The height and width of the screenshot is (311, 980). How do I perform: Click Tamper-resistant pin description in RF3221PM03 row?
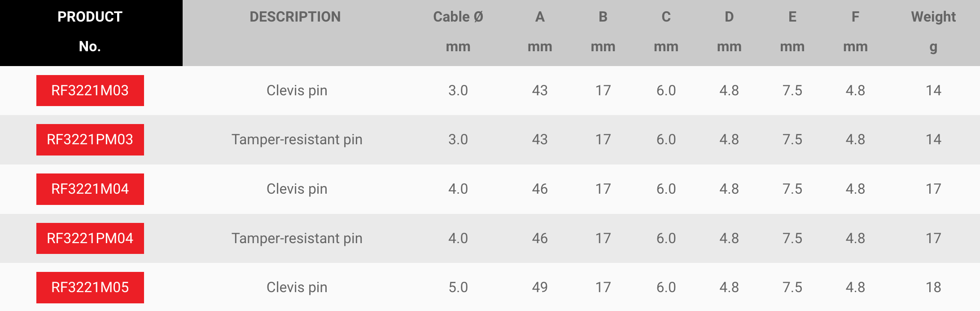[297, 140]
